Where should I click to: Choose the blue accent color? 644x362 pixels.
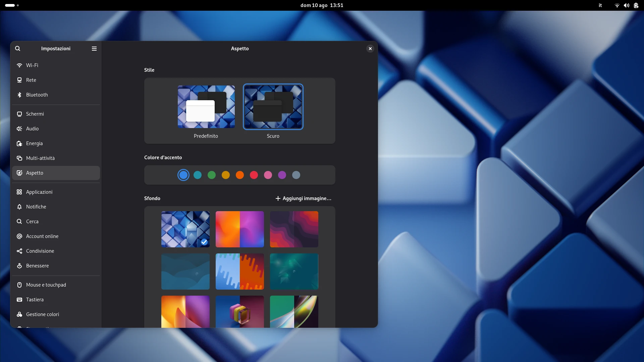(x=183, y=175)
